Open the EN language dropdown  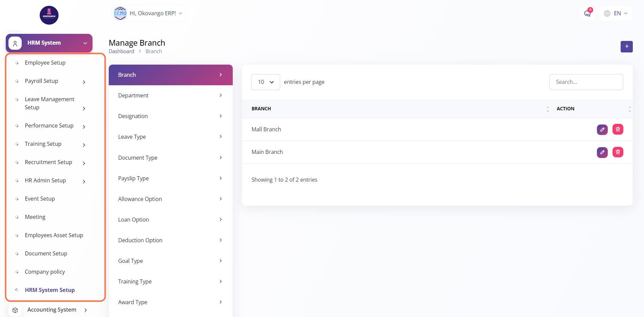pos(616,14)
